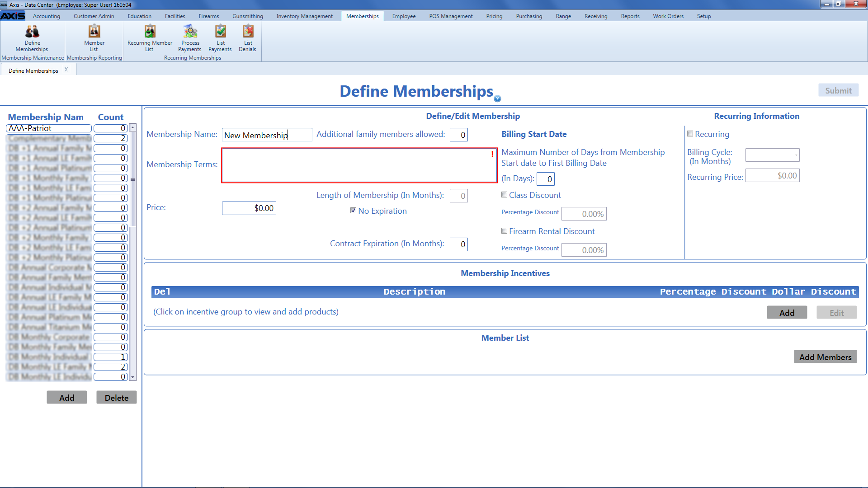Screen dimensions: 868x488
Task: Open List Payments icon
Action: click(x=220, y=38)
